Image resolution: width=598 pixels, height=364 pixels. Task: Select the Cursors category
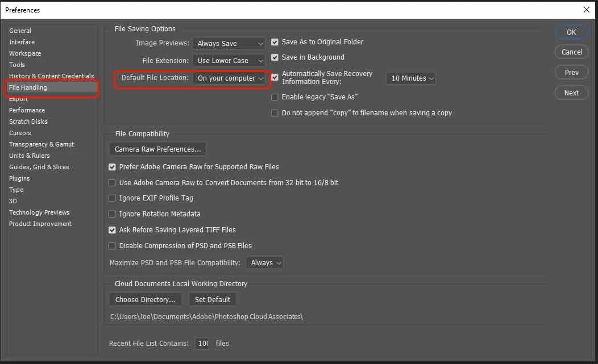click(20, 133)
